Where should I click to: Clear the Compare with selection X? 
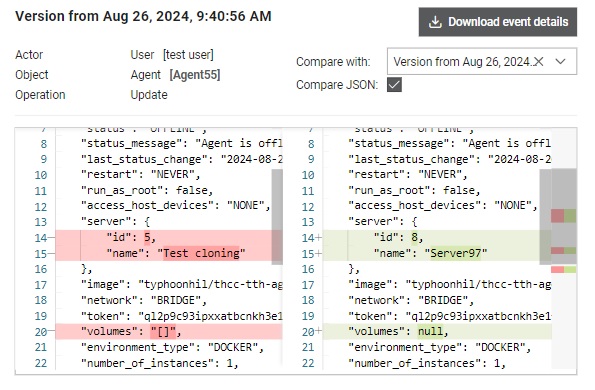pos(538,61)
